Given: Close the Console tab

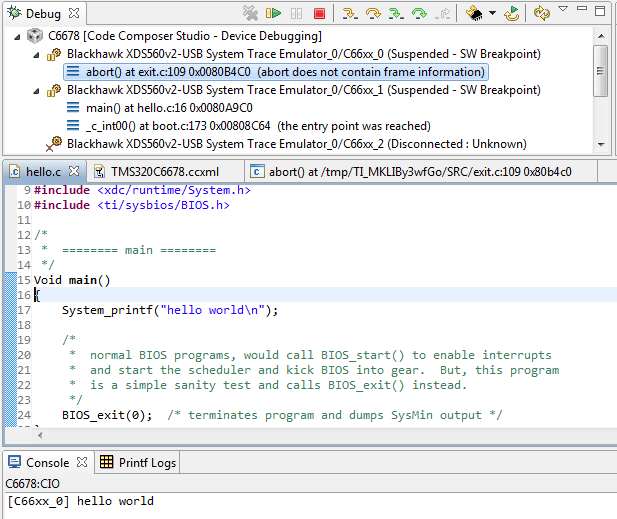Looking at the screenshot, I should pyautogui.click(x=82, y=462).
